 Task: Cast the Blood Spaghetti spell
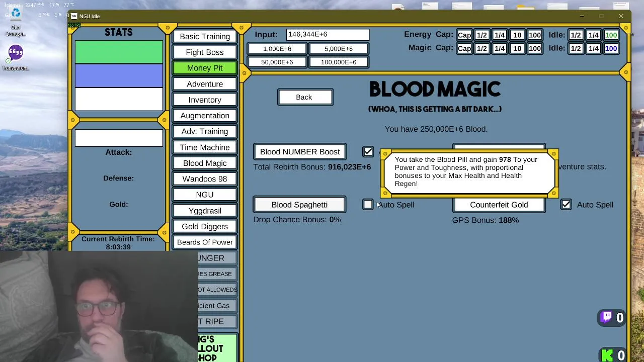299,205
